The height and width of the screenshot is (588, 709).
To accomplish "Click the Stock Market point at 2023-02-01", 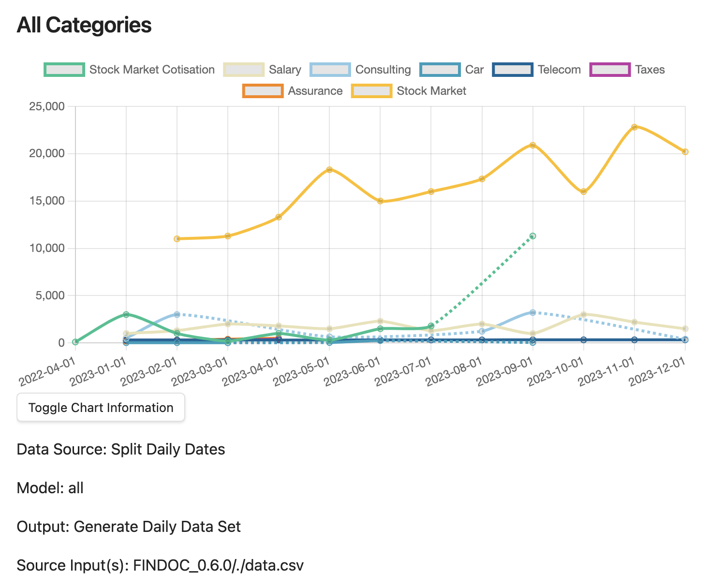I will pyautogui.click(x=177, y=238).
